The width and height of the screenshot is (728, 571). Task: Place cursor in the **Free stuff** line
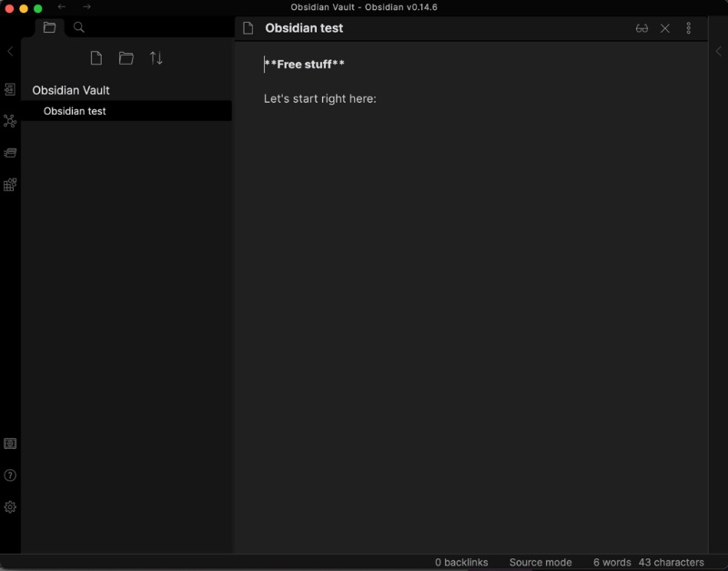point(304,64)
